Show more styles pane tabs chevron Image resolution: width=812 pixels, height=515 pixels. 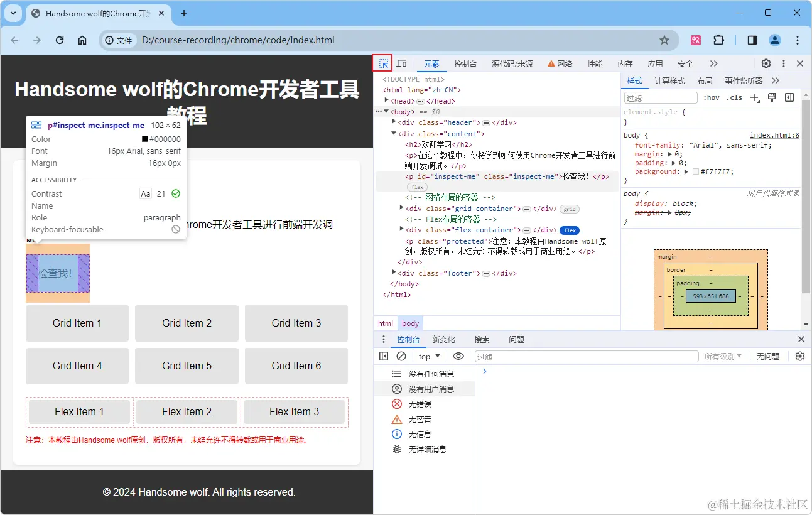776,80
